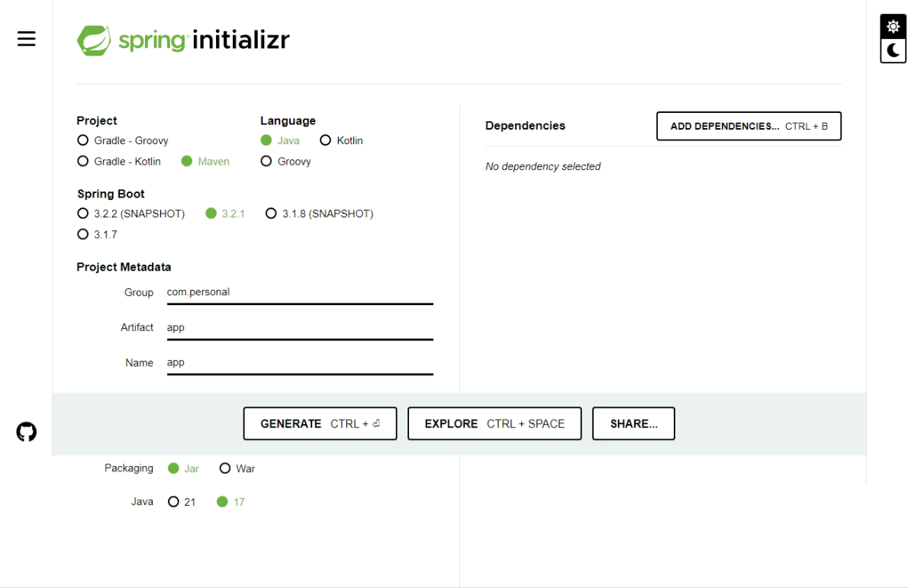The height and width of the screenshot is (588, 908).
Task: Click the Generate button
Action: pos(320,423)
